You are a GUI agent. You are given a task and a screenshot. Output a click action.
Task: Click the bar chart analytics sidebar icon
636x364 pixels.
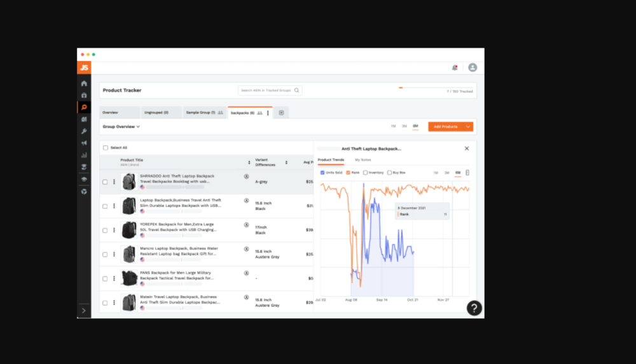[84, 155]
